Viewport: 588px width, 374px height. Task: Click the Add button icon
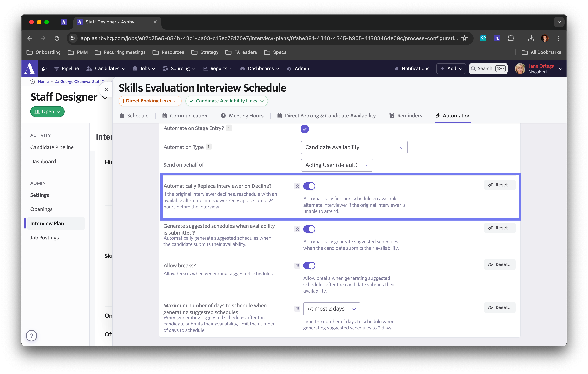pos(443,69)
